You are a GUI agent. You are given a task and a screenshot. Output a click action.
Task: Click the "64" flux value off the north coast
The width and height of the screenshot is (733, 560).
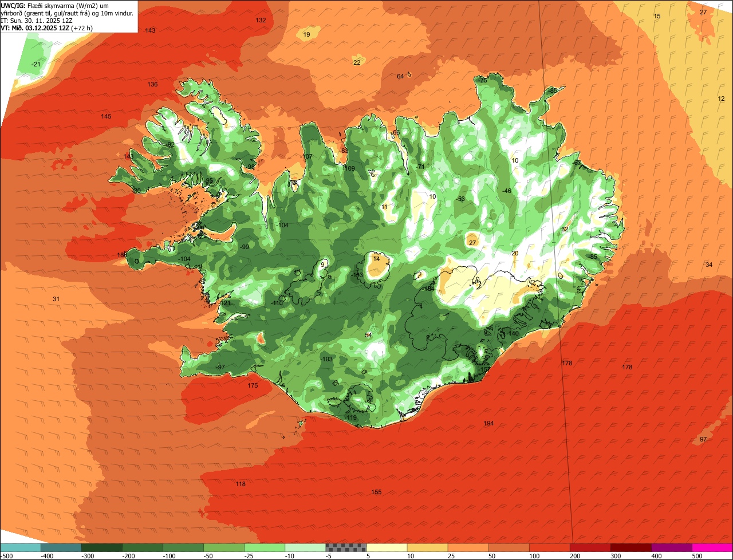pos(400,77)
